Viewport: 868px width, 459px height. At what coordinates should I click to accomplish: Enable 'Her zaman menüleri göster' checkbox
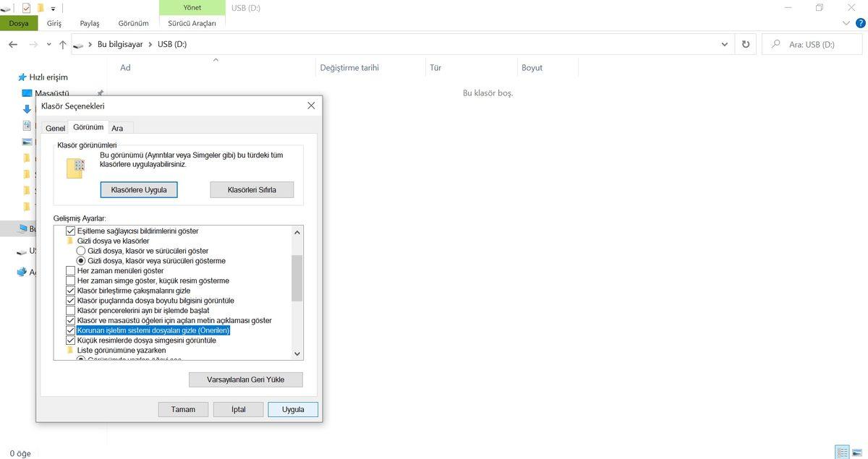[x=71, y=271]
